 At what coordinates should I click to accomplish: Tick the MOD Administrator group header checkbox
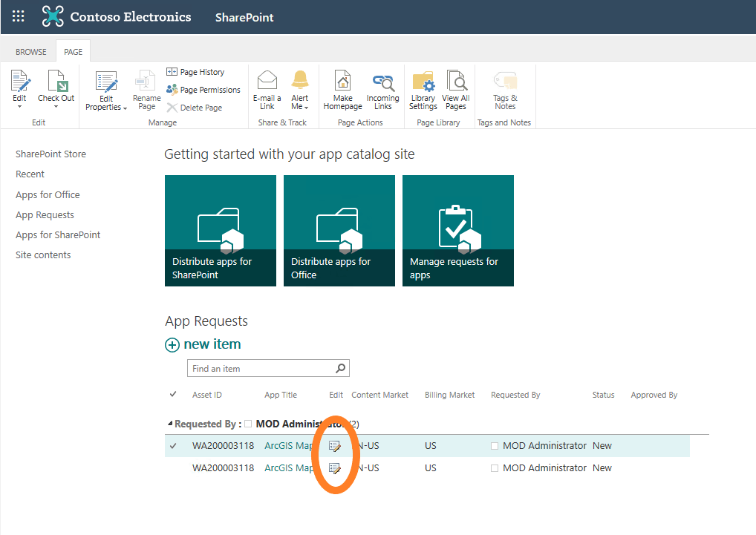(x=248, y=424)
